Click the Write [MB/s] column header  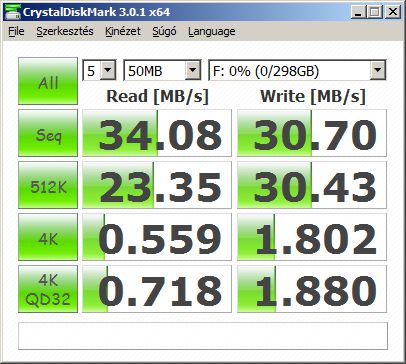(313, 96)
